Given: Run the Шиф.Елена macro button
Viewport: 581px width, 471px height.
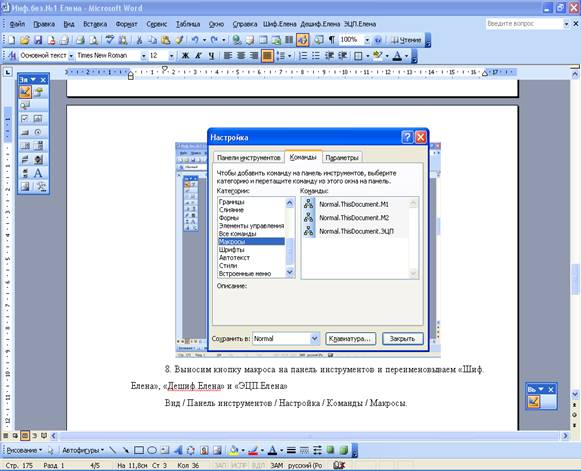Looking at the screenshot, I should click(x=279, y=24).
